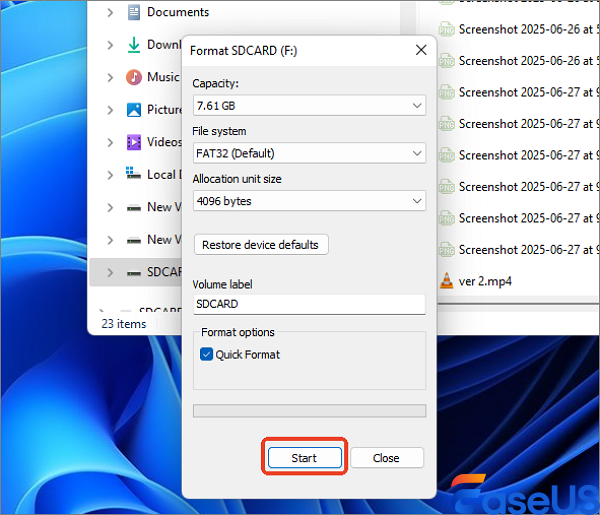Toggle the Quick Format checkbox
Image resolution: width=600 pixels, height=515 pixels.
pyautogui.click(x=207, y=354)
